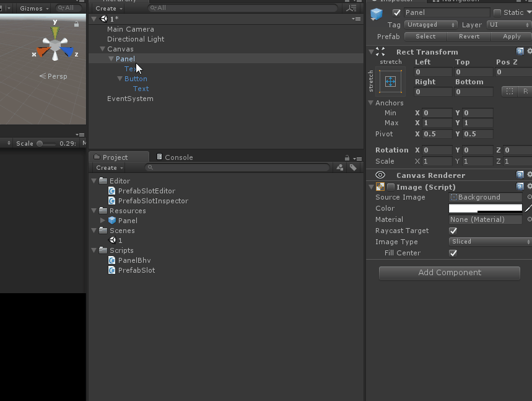Change Image Type from the Sliced dropdown

[x=489, y=242]
